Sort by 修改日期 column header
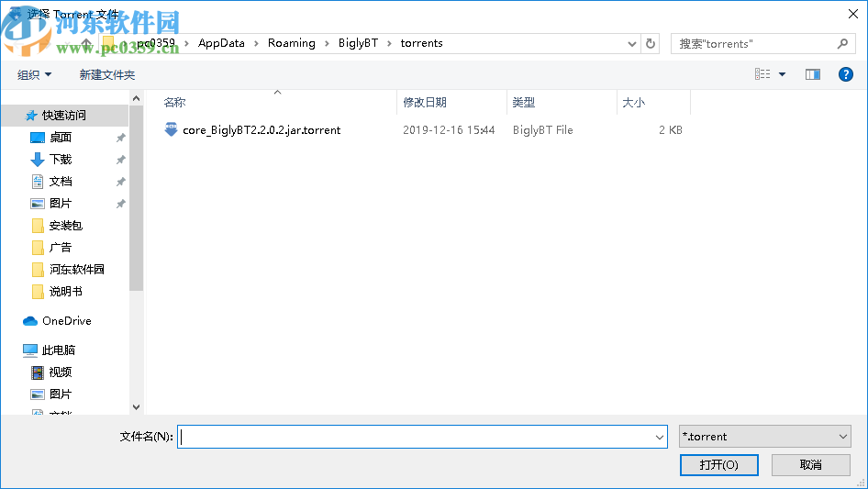Image resolution: width=868 pixels, height=489 pixels. 425,103
